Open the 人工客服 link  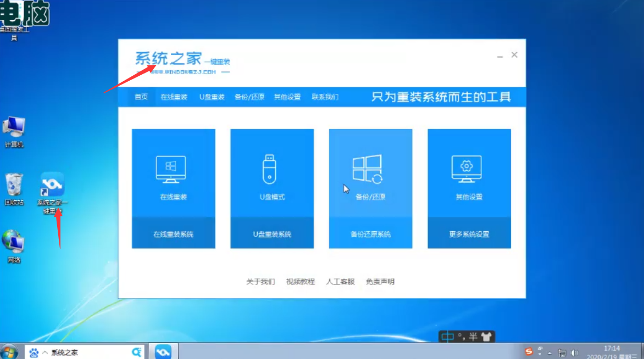340,282
